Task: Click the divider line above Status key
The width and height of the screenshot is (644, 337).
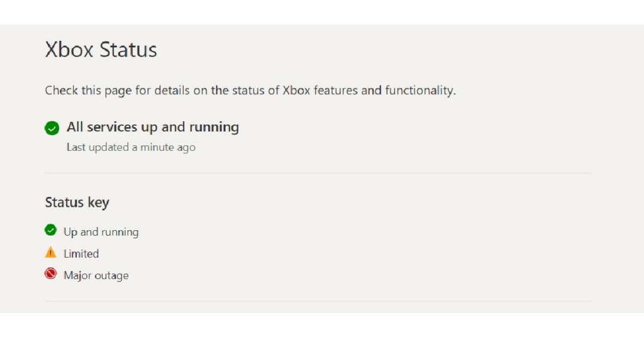Action: point(318,173)
